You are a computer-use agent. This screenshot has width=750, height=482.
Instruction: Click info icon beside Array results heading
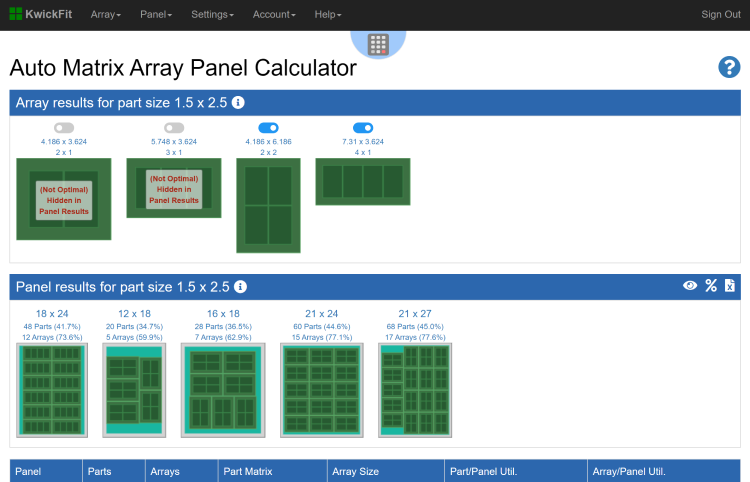(239, 103)
